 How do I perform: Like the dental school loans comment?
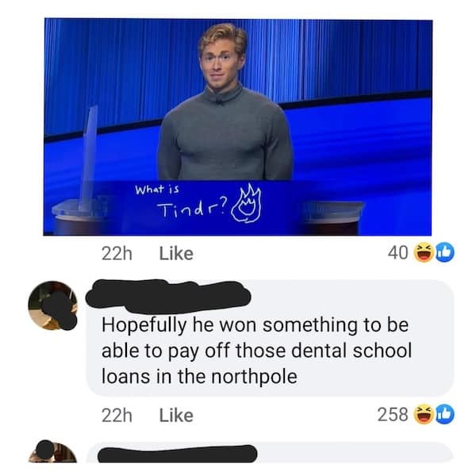tap(176, 415)
